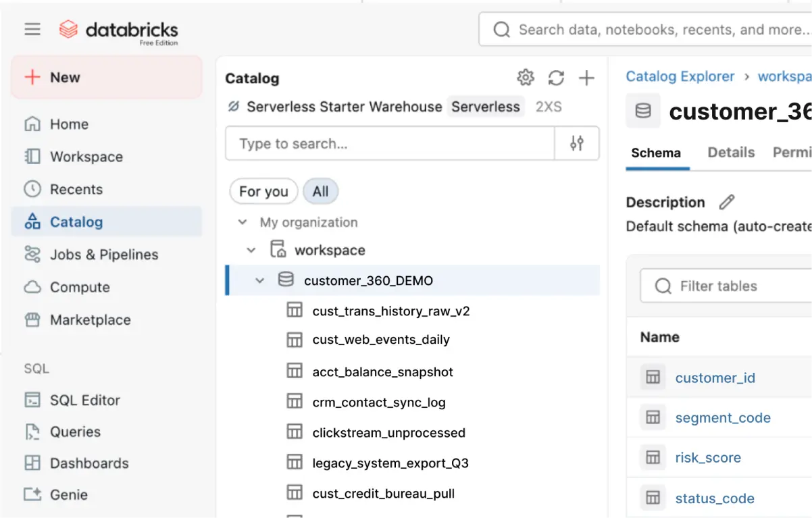Refresh the catalog tree

556,78
